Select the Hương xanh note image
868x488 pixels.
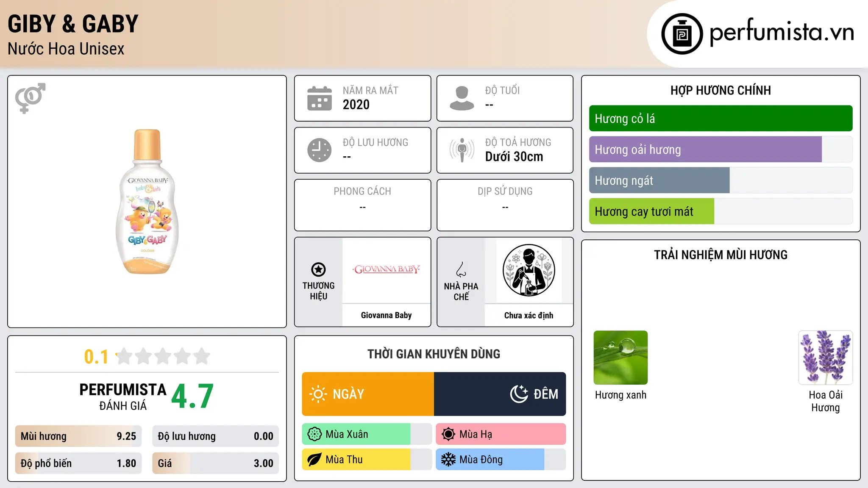click(620, 358)
